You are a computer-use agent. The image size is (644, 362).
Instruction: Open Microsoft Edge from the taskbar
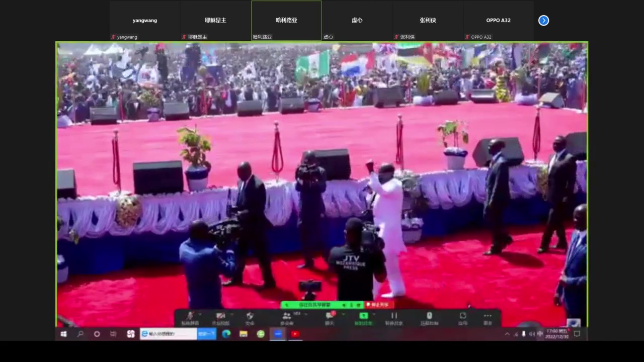(226, 334)
